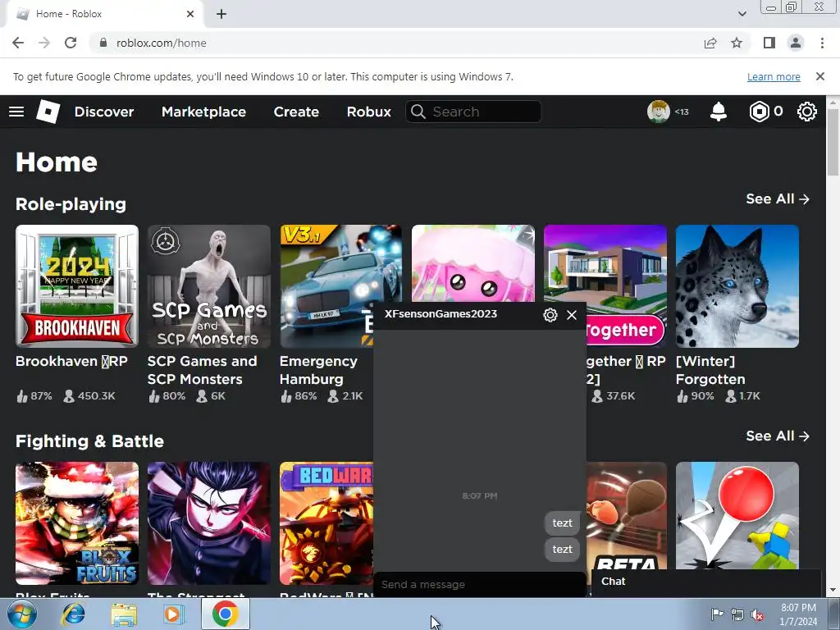Viewport: 840px width, 630px height.
Task: Expand the Chat bar
Action: [706, 582]
